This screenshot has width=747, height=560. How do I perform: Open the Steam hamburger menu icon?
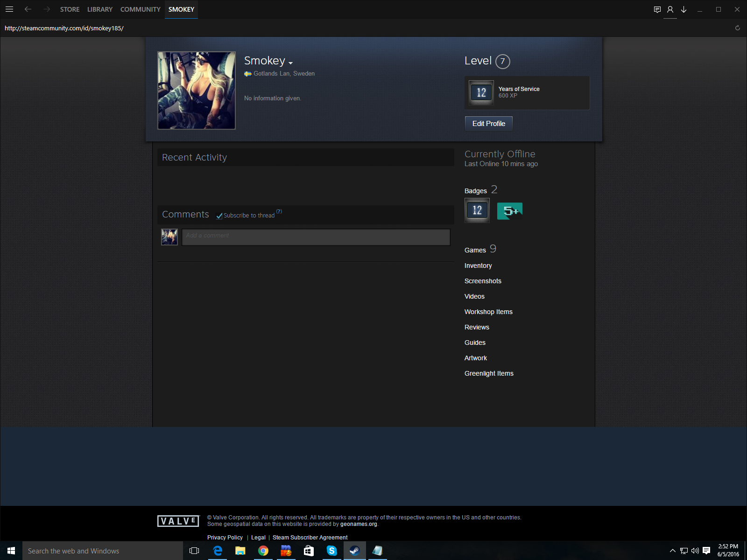coord(9,9)
